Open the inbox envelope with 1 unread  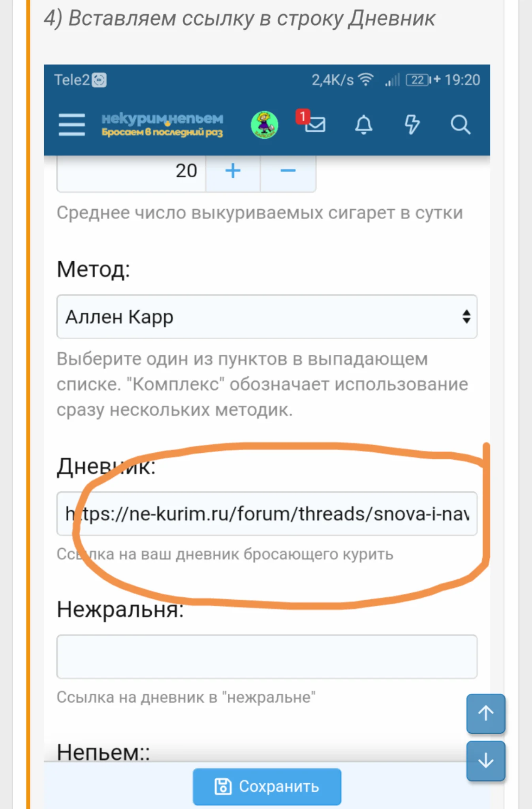[x=311, y=122]
